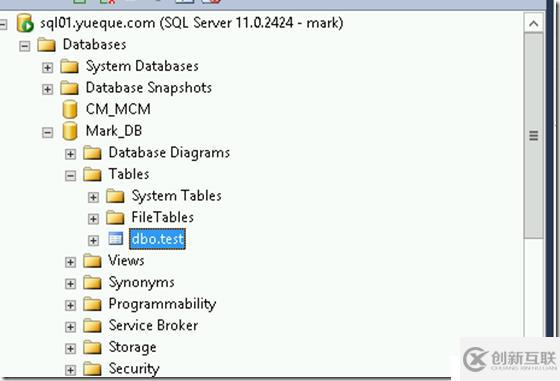
Task: Select the Programmability label
Action: tap(162, 304)
